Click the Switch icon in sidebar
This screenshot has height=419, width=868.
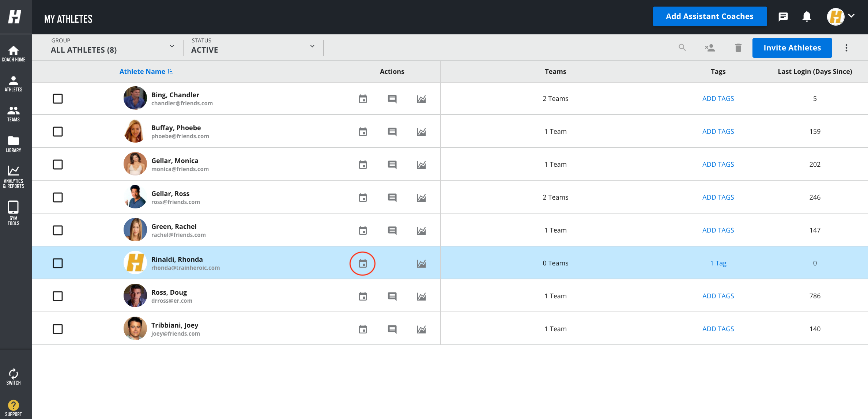[14, 377]
